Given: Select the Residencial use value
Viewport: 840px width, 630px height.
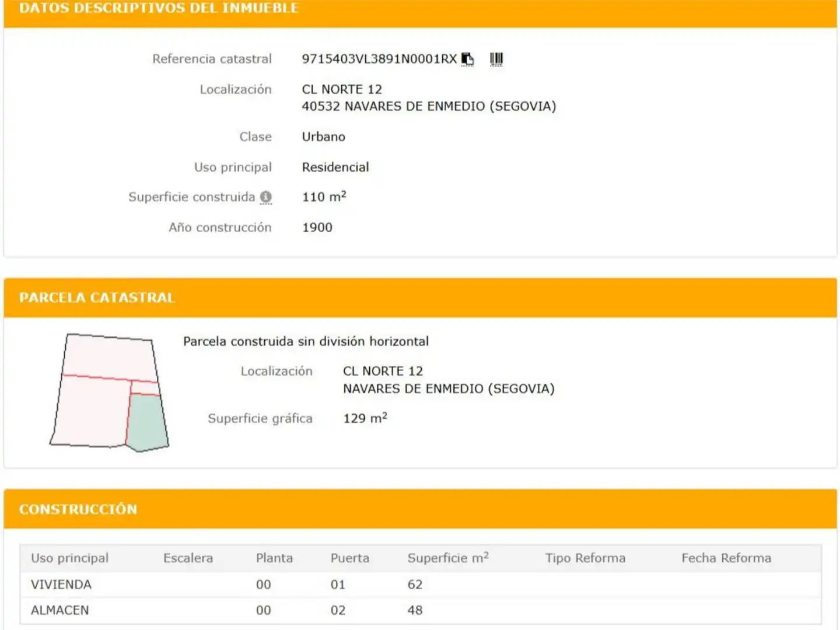Looking at the screenshot, I should point(335,167).
